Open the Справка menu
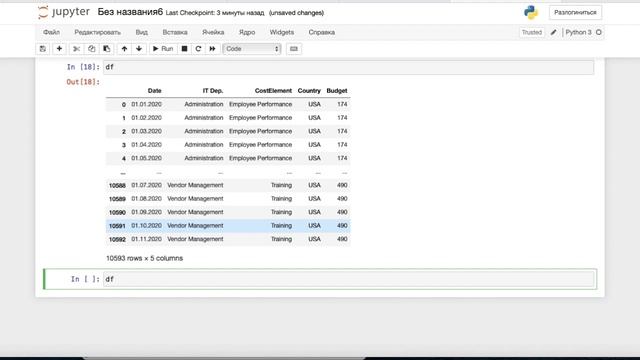The image size is (640, 360). [x=322, y=32]
